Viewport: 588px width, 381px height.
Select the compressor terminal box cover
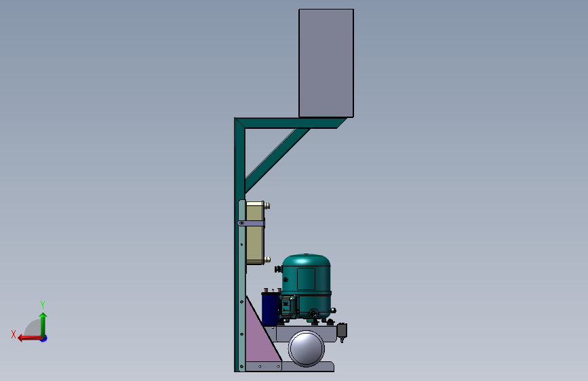(x=288, y=306)
